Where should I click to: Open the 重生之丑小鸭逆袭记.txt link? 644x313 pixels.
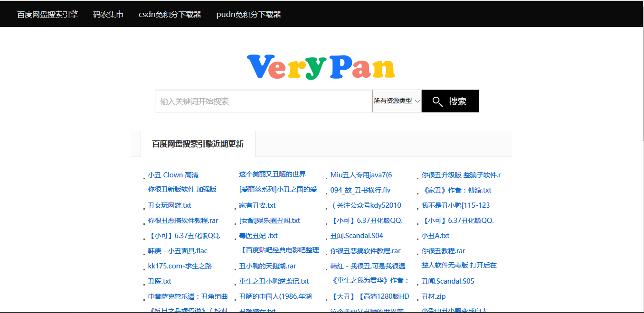tap(274, 281)
